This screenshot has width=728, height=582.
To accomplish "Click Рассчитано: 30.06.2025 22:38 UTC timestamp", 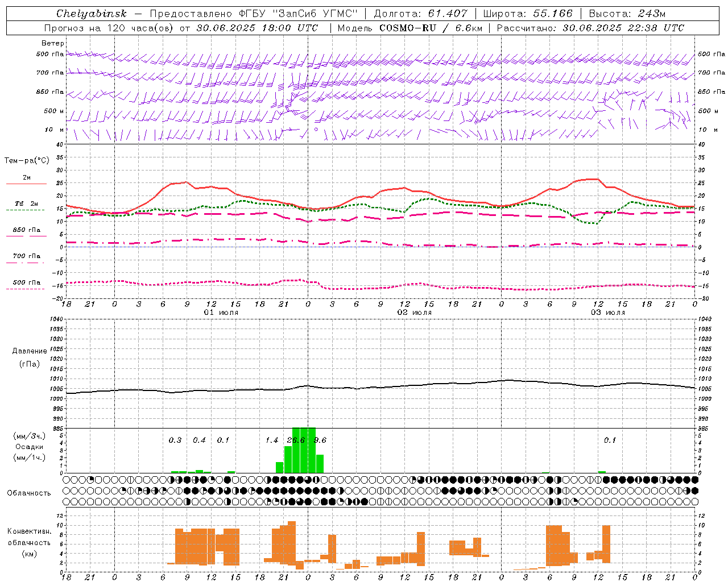I will (590, 28).
